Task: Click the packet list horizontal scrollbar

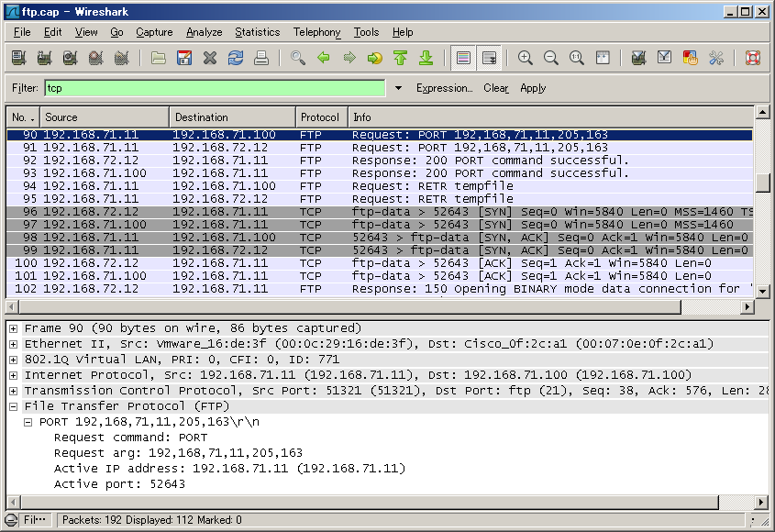Action: pyautogui.click(x=350, y=307)
